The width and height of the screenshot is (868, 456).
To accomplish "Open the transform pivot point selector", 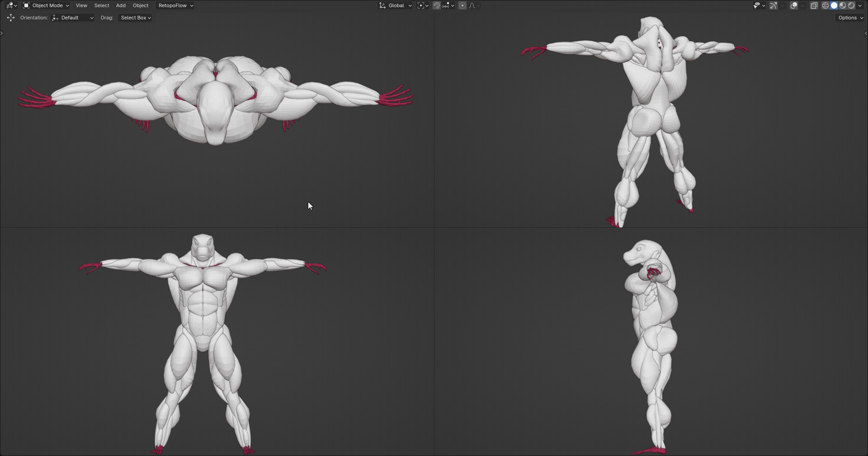I will point(423,5).
